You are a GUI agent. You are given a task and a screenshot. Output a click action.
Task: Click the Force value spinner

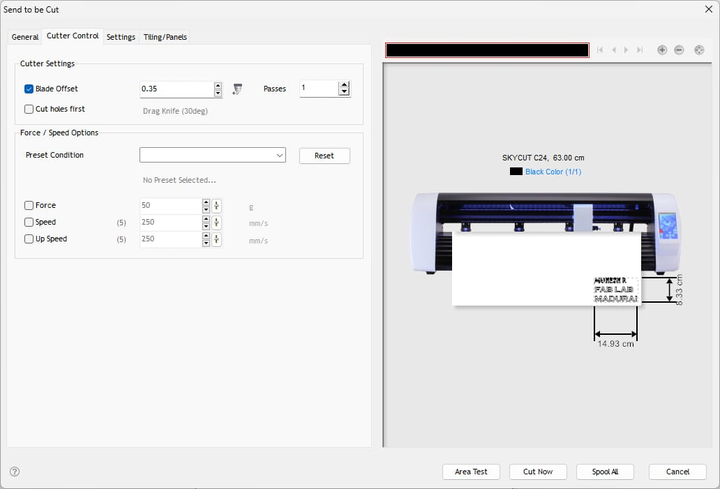coord(206,206)
